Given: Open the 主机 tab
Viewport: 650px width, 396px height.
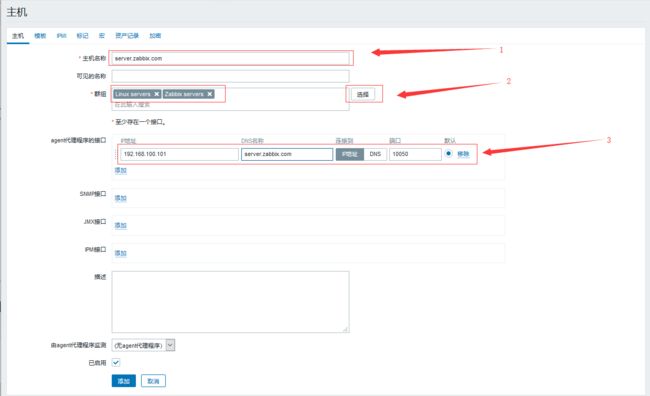Looking at the screenshot, I should click(18, 36).
